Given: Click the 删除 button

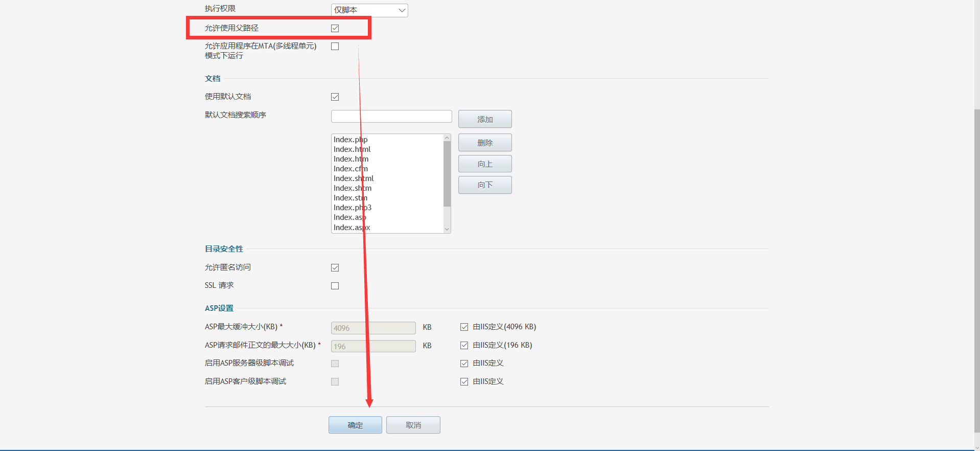Looking at the screenshot, I should pos(484,143).
